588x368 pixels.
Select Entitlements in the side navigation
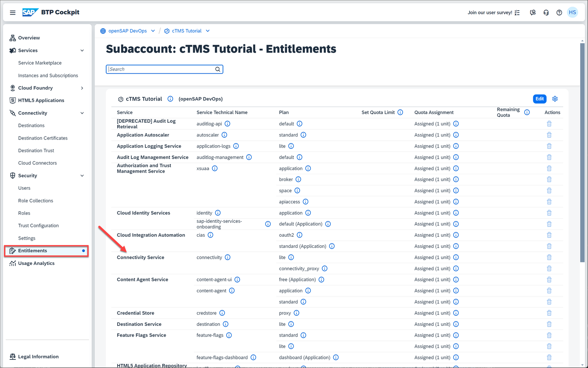pos(47,251)
